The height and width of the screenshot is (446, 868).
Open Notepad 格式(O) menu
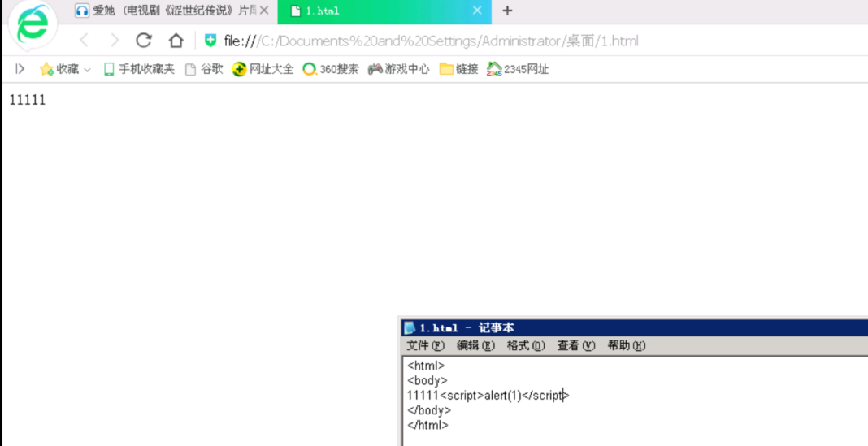click(x=526, y=346)
